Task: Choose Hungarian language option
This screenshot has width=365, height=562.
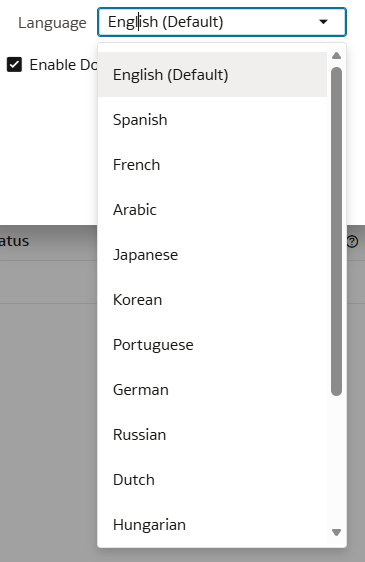Action: [x=212, y=525]
